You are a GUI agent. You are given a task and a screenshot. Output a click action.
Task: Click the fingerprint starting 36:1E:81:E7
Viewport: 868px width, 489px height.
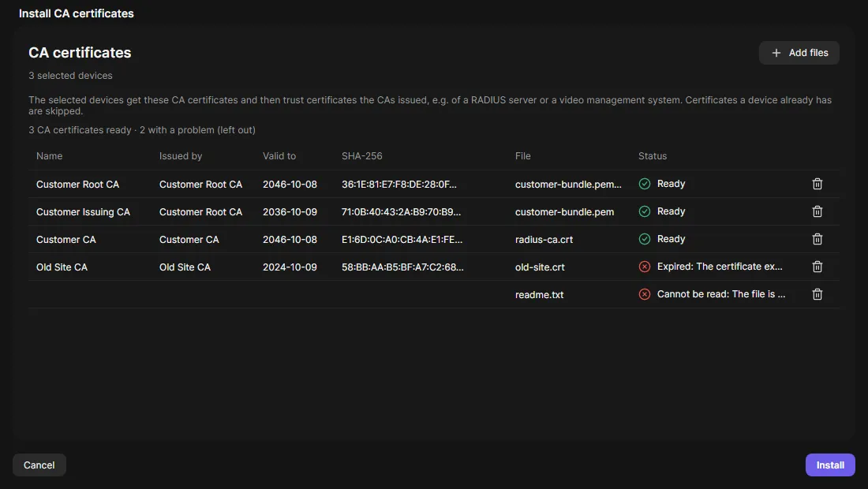tap(399, 185)
